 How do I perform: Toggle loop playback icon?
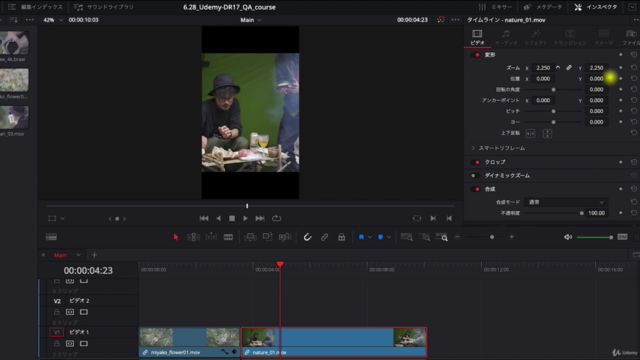pyautogui.click(x=276, y=218)
